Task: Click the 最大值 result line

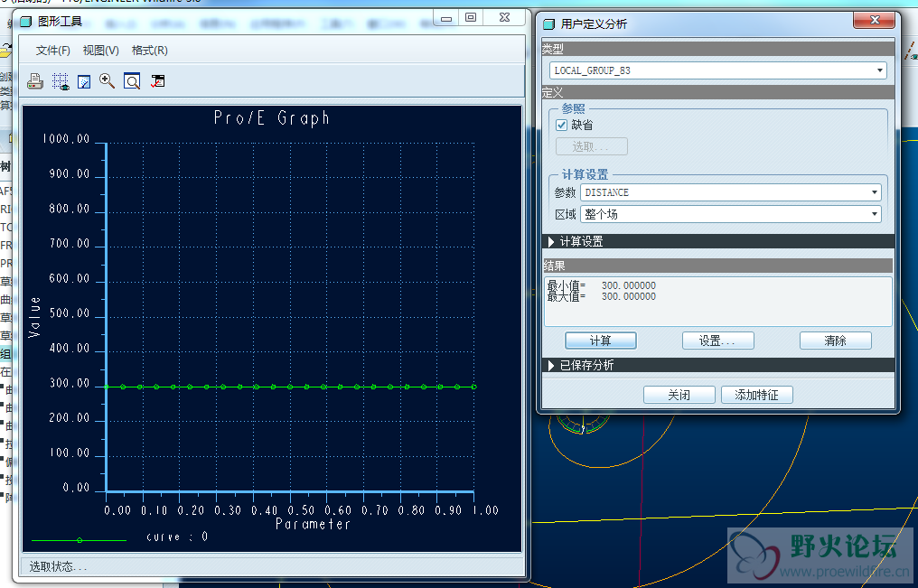Action: 601,296
